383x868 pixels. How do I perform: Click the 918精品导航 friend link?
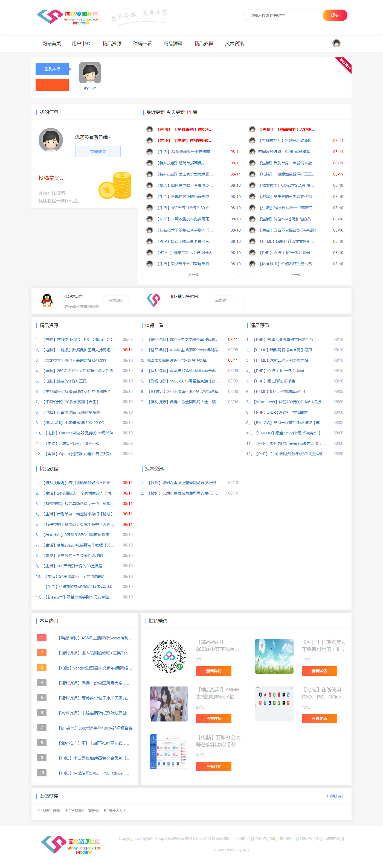(49, 811)
